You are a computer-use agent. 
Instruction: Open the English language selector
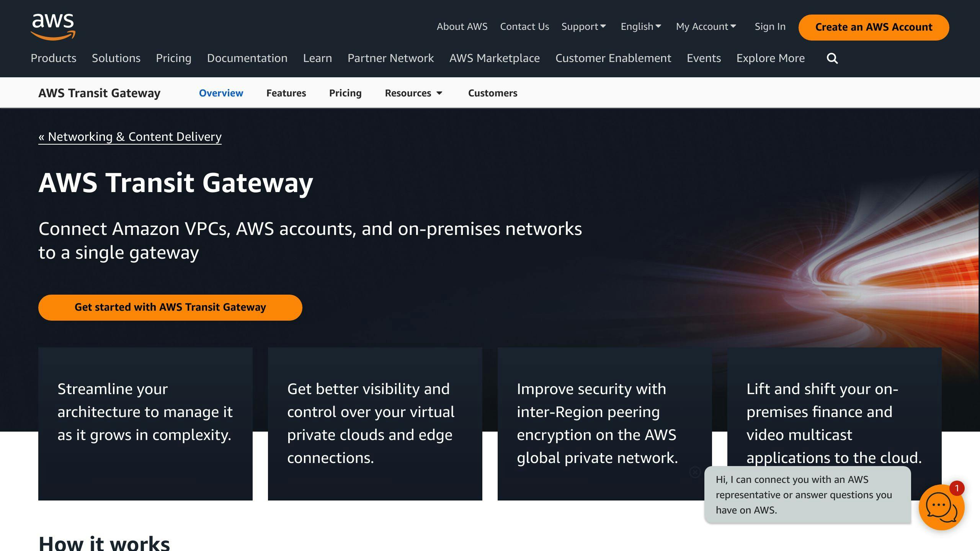pos(641,26)
